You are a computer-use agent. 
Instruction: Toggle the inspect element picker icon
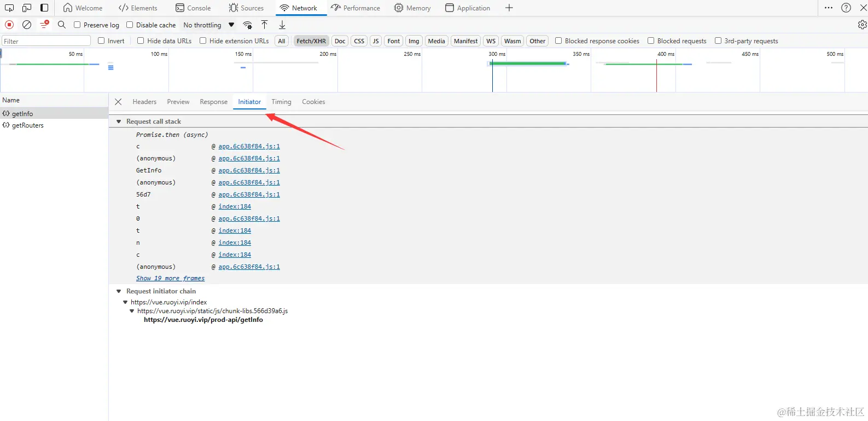[x=9, y=8]
